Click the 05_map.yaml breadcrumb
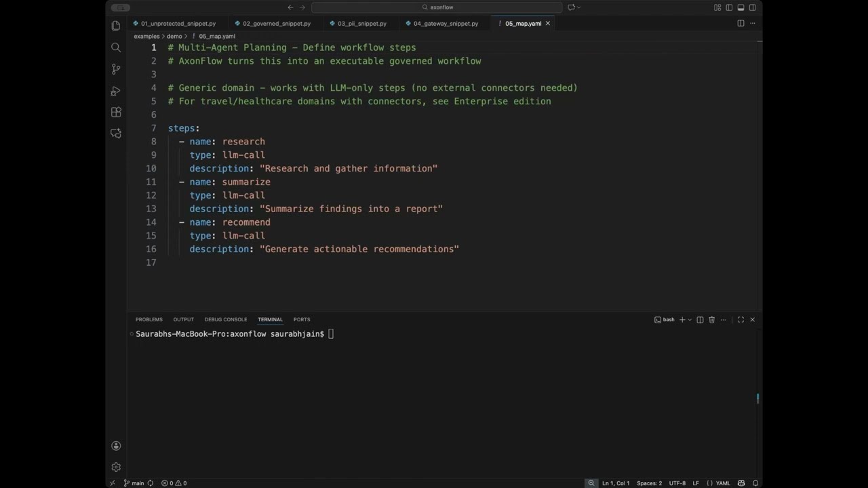Viewport: 868px width, 488px height. tap(217, 37)
